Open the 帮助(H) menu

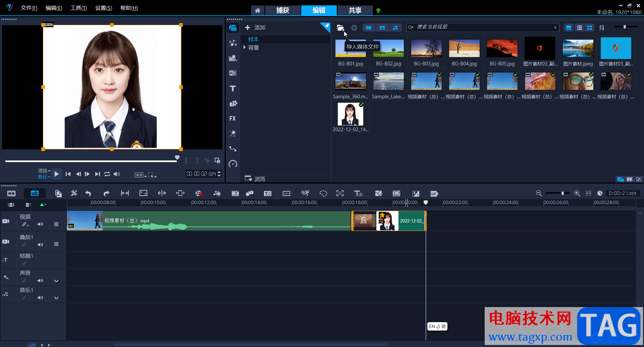point(129,8)
